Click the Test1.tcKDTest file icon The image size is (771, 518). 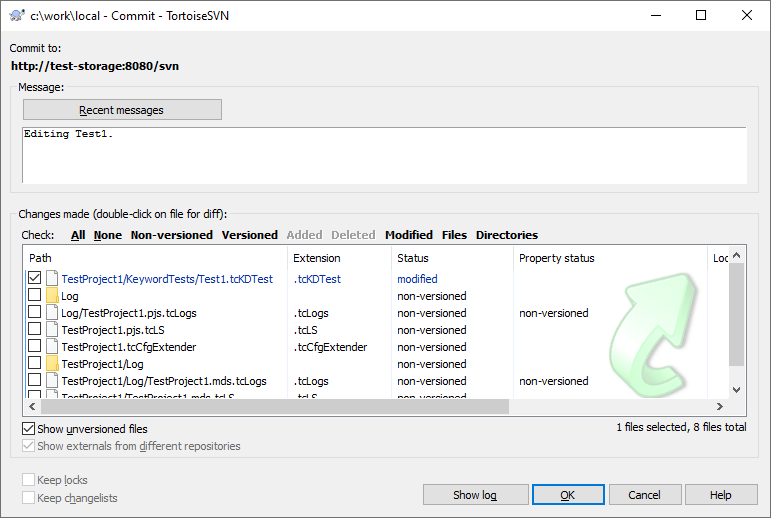point(52,279)
